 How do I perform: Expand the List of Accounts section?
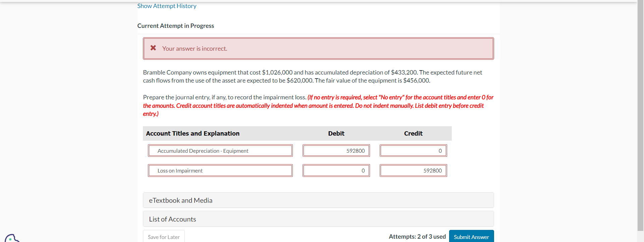(x=318, y=219)
